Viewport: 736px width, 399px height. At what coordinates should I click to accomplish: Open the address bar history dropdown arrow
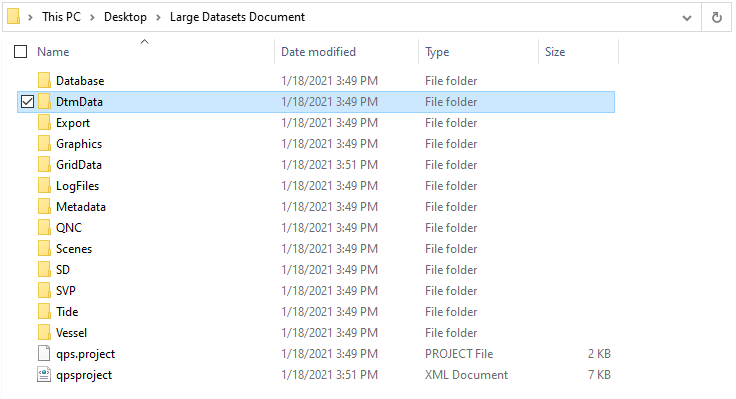point(687,18)
